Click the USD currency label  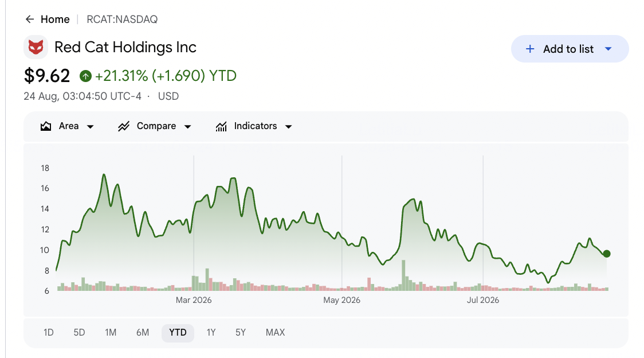(168, 96)
